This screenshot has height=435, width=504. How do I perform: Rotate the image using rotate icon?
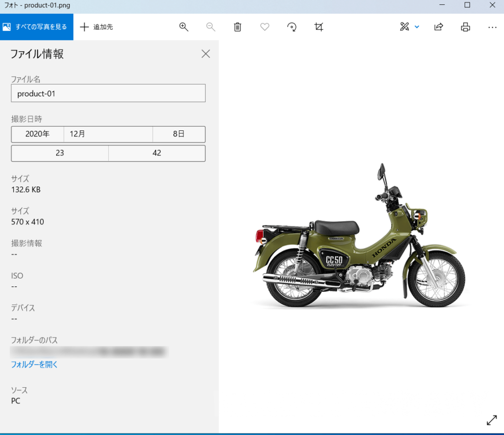click(292, 27)
